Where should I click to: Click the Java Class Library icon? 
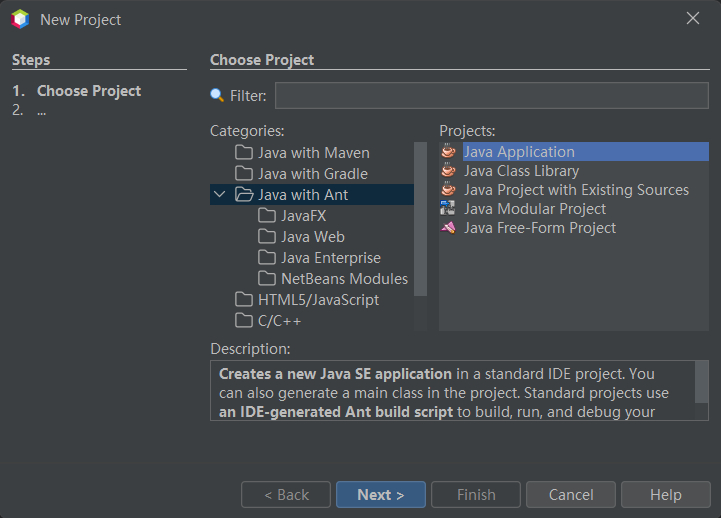pos(449,171)
